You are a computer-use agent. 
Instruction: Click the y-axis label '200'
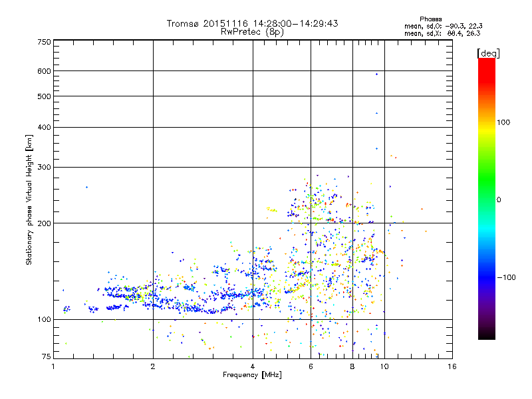[x=44, y=223]
